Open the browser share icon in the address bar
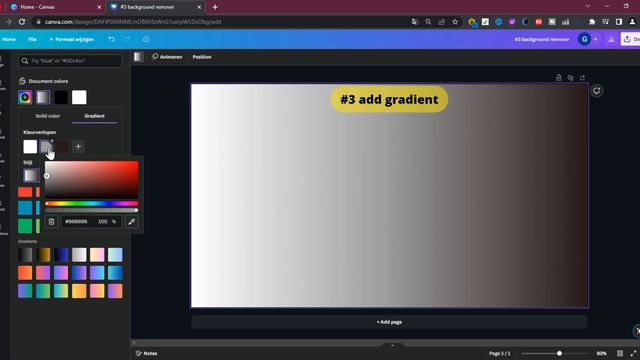Viewport: 640px width, 360px height. click(x=442, y=22)
